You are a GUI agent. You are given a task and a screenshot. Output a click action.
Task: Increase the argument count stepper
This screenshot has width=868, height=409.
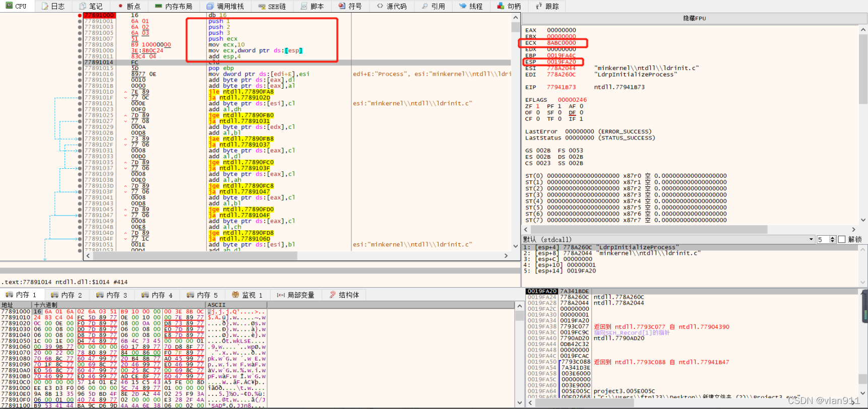point(833,238)
